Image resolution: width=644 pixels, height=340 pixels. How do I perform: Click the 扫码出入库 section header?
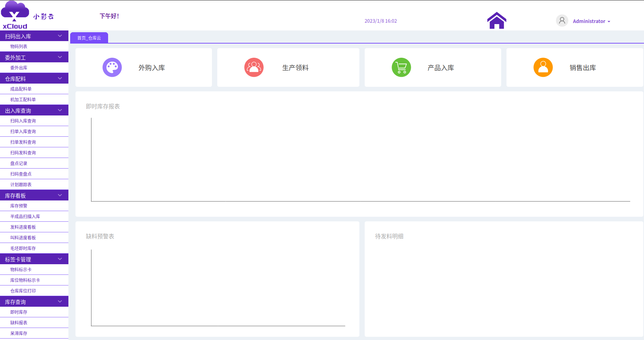point(34,36)
